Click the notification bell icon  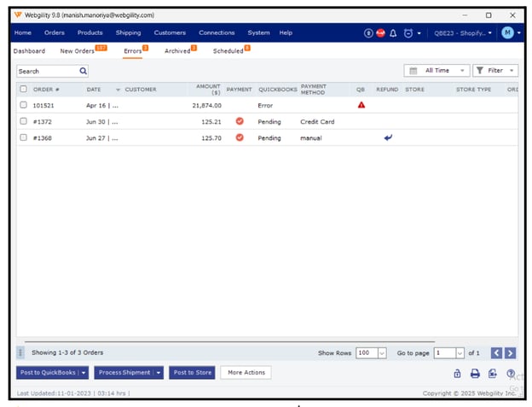pyautogui.click(x=393, y=32)
